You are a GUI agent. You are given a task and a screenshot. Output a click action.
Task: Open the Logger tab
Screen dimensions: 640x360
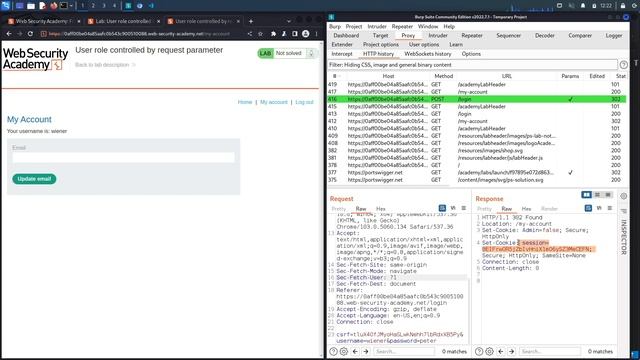click(613, 36)
